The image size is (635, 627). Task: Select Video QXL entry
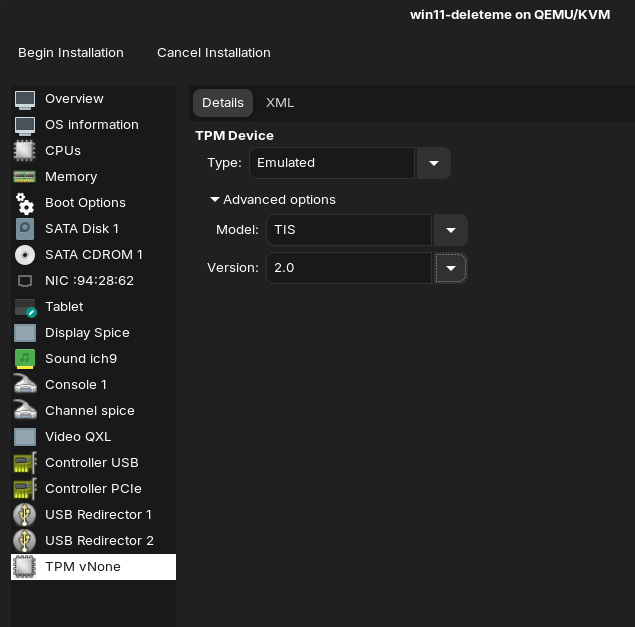[x=94, y=437]
